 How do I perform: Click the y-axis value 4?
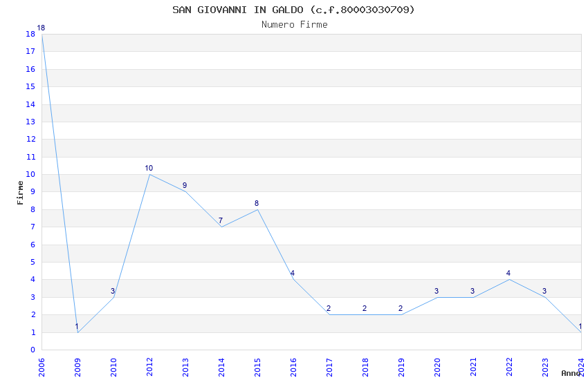click(x=33, y=279)
